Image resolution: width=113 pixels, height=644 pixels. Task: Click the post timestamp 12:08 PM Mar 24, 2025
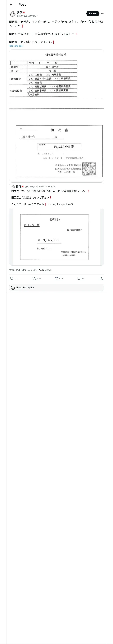pyautogui.click(x=23, y=270)
